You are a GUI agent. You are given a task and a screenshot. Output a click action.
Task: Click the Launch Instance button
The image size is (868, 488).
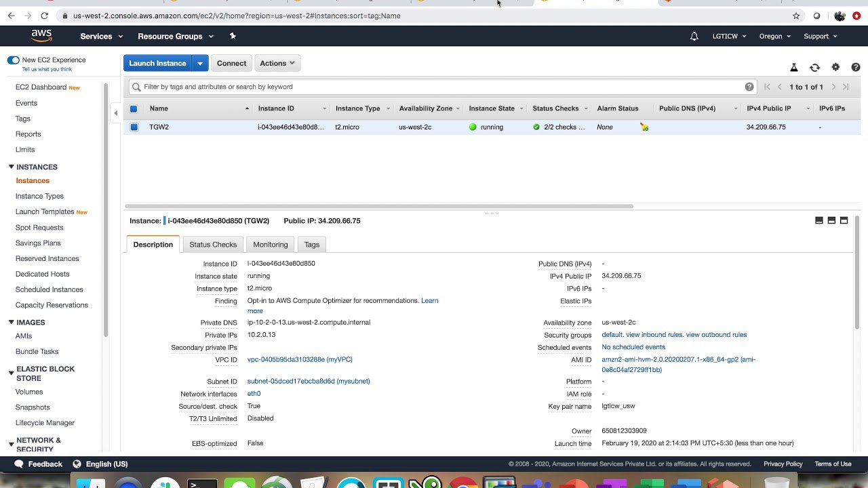pyautogui.click(x=157, y=63)
